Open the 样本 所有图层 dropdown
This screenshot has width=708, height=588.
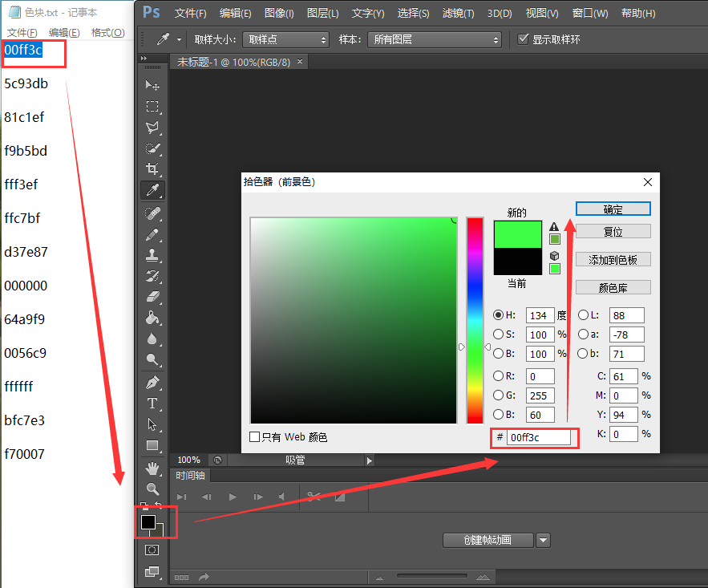pyautogui.click(x=435, y=40)
